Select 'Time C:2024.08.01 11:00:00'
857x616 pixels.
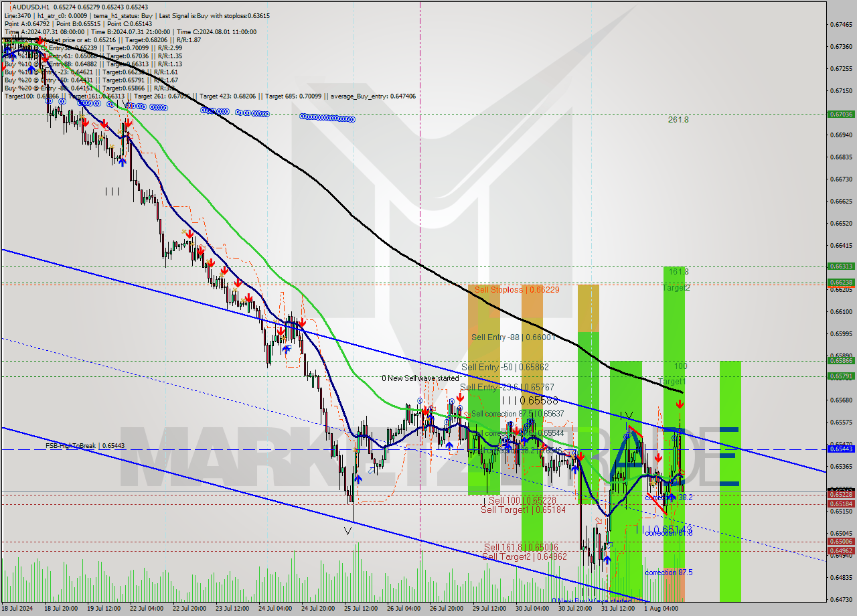(218, 31)
